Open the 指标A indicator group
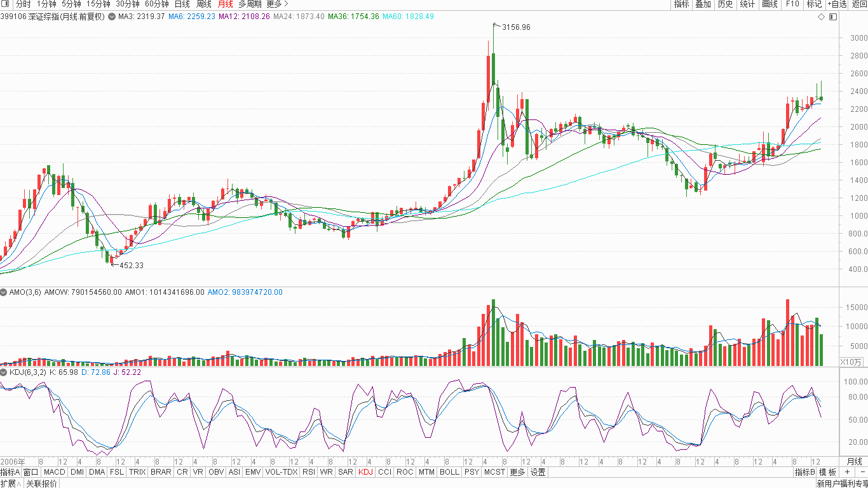 pyautogui.click(x=10, y=472)
